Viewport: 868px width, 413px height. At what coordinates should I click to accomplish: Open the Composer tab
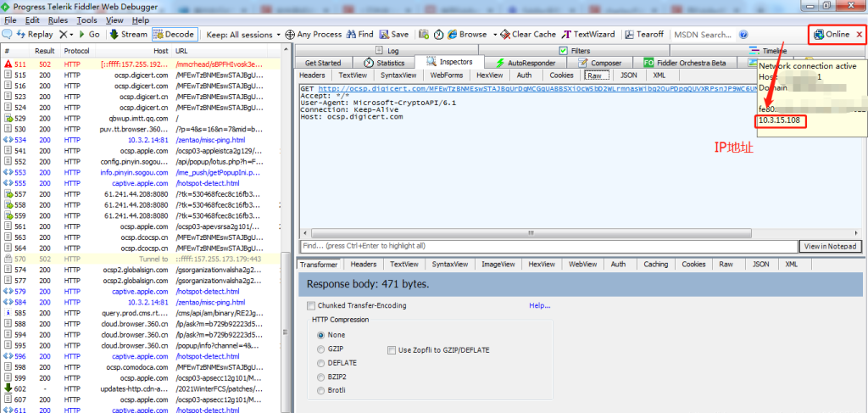(x=601, y=63)
